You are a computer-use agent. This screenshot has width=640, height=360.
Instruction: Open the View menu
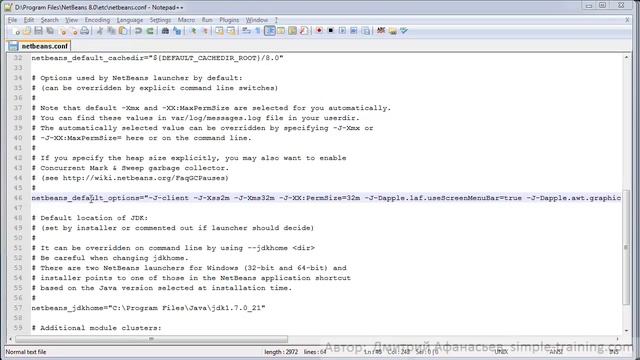tap(71, 20)
